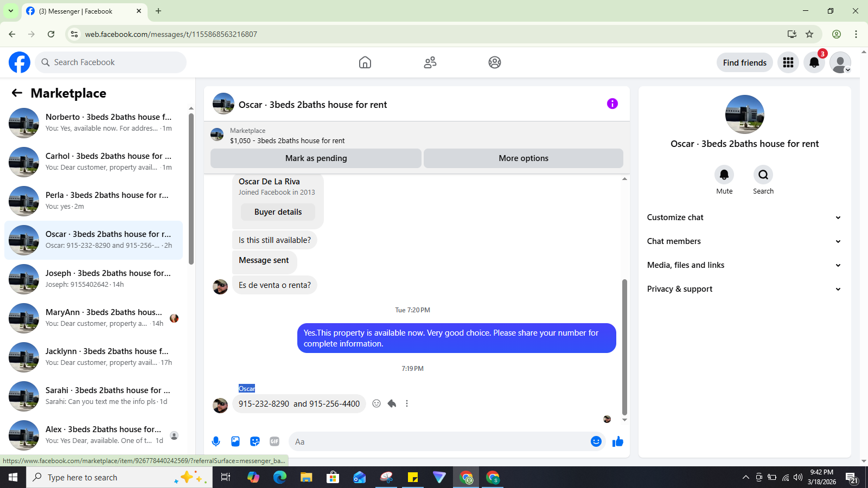Send a thumbs-up like
This screenshot has height=488, width=868.
(618, 441)
